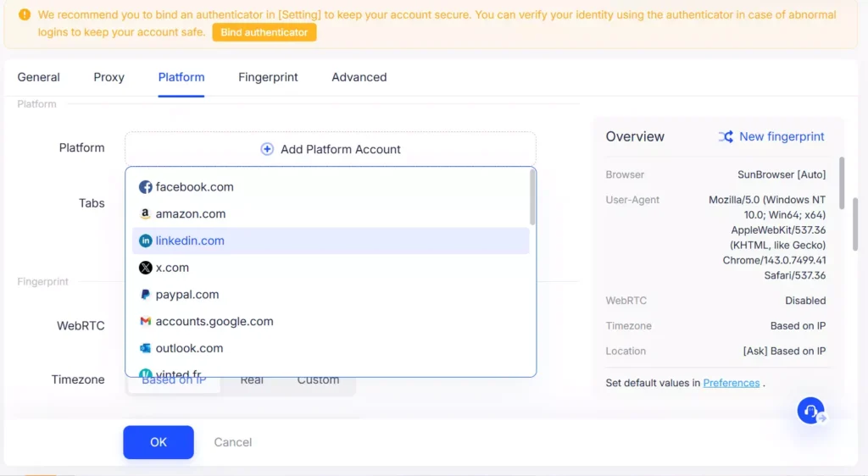This screenshot has height=476, width=868.
Task: Click the Gmail icon for accounts.google.com
Action: coord(146,322)
